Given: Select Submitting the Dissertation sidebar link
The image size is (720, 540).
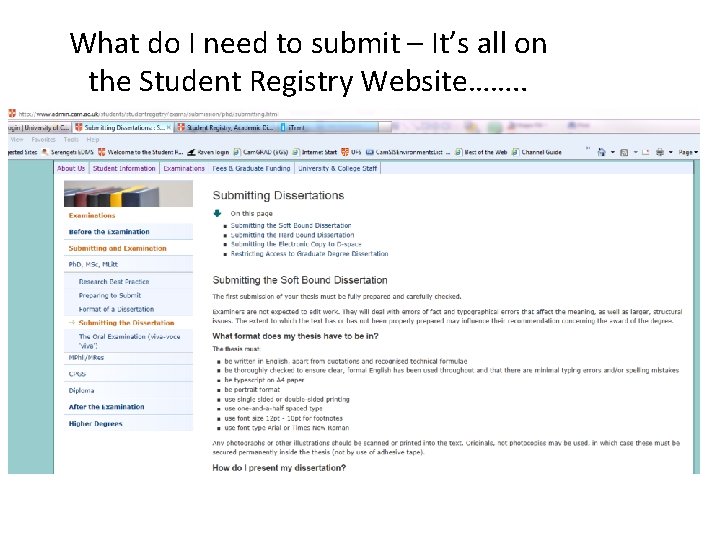Looking at the screenshot, I should coord(126,323).
